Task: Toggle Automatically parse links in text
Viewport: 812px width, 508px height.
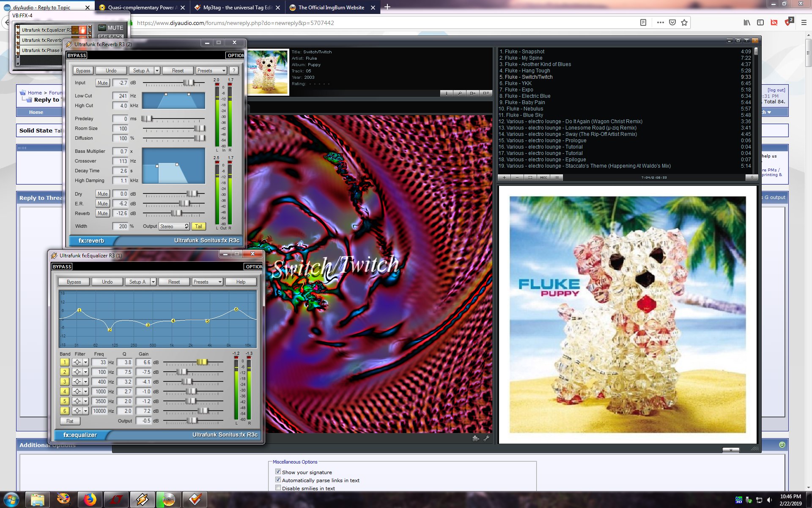Action: tap(278, 480)
